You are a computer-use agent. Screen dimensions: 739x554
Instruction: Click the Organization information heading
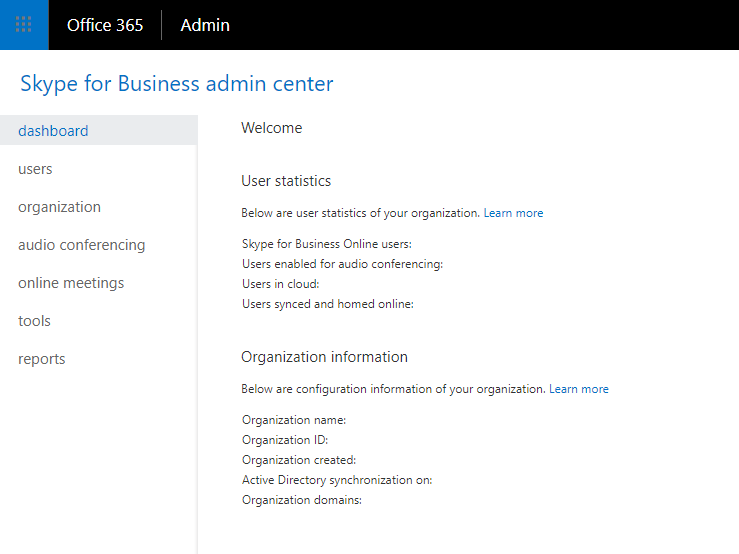tap(324, 357)
